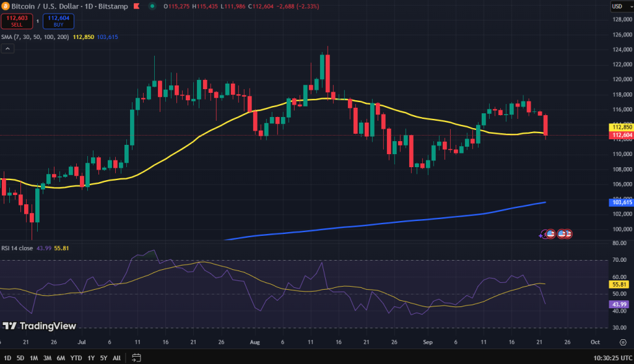Select the 1D timeframe
Viewport: 634px width, 364px height.
[x=7, y=358]
